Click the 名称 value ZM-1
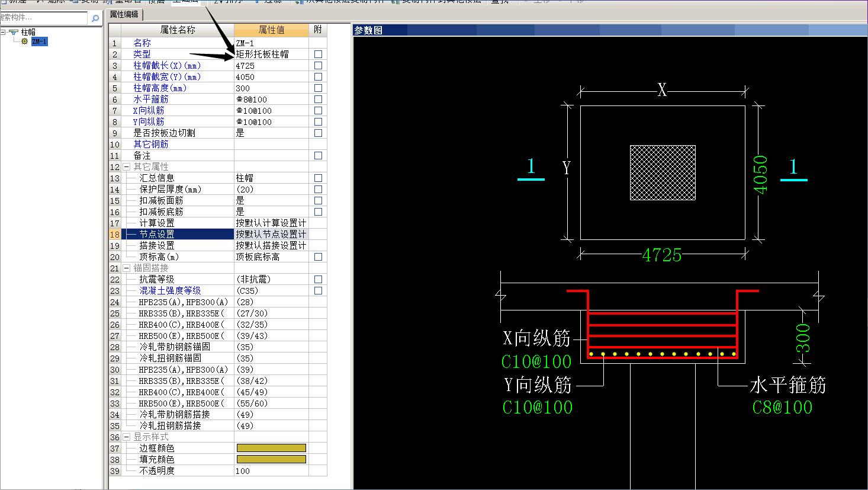Screen dimensions: 868x490 tap(271, 43)
